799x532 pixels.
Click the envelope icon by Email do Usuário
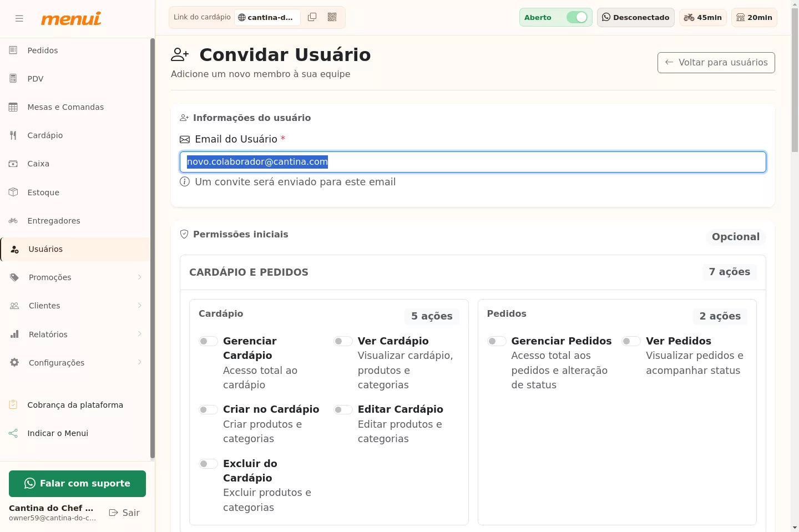pos(185,139)
